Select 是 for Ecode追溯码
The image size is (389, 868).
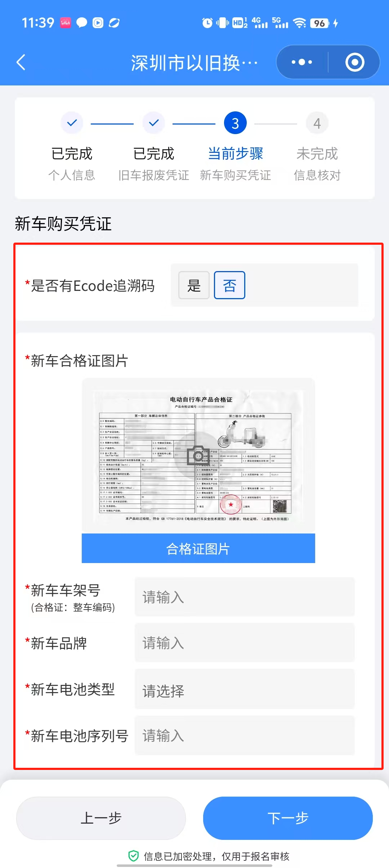point(194,285)
